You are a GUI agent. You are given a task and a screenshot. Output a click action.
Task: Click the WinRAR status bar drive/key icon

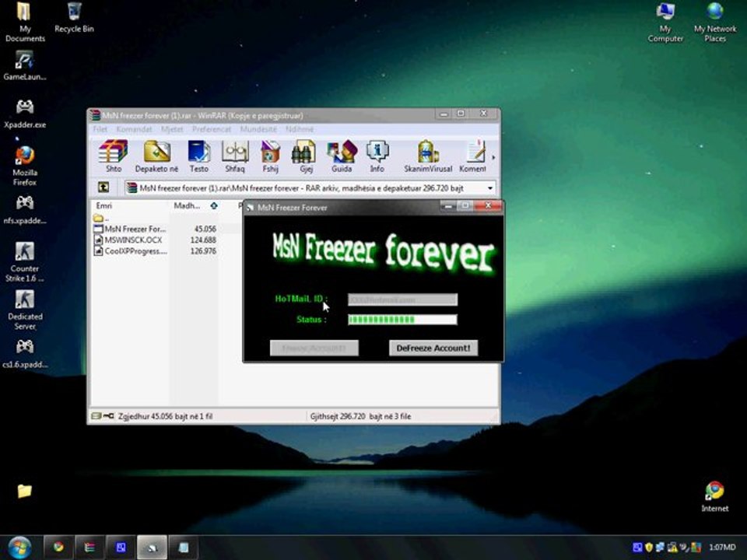coord(103,415)
